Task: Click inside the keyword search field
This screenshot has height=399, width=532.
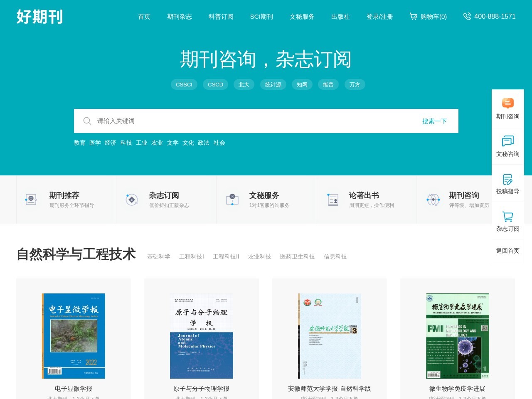Action: coord(208,121)
